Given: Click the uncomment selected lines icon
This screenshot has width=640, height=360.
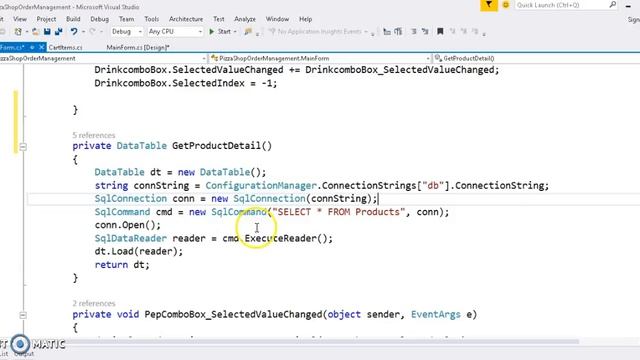Looking at the screenshot, I should tap(425, 31).
